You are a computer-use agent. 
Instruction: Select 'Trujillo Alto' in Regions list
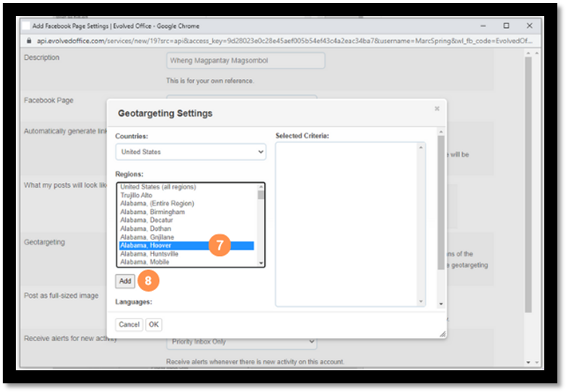coord(136,195)
